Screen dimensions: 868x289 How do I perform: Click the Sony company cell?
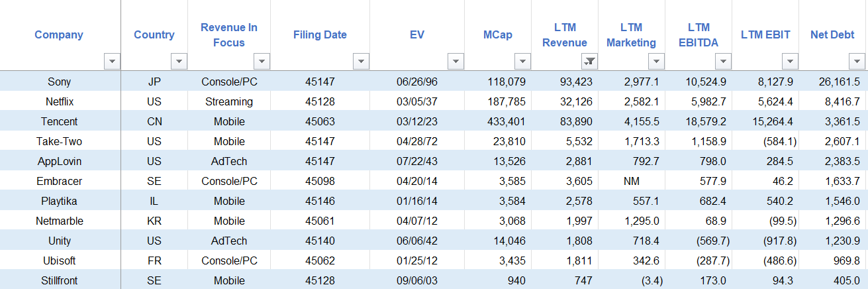click(59, 82)
